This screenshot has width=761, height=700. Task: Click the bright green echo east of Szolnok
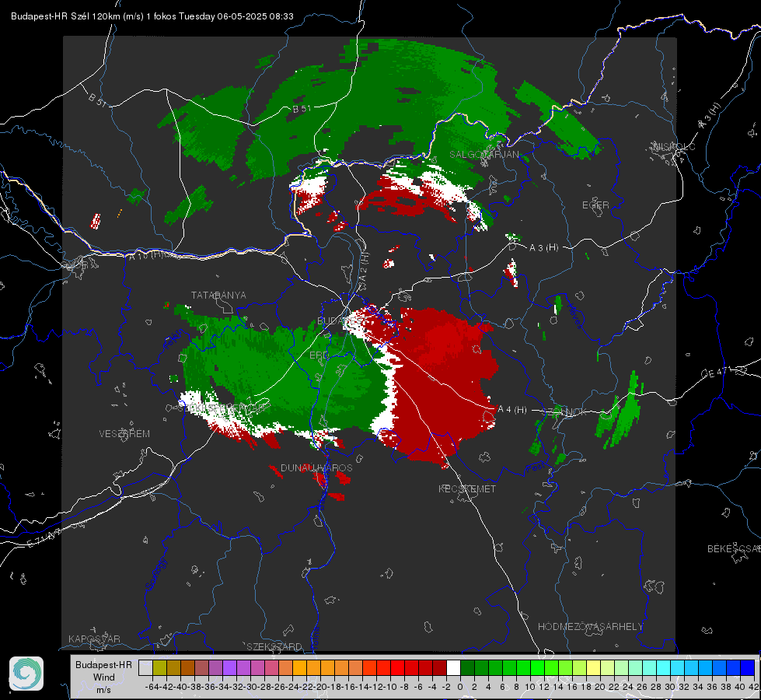[x=623, y=413]
